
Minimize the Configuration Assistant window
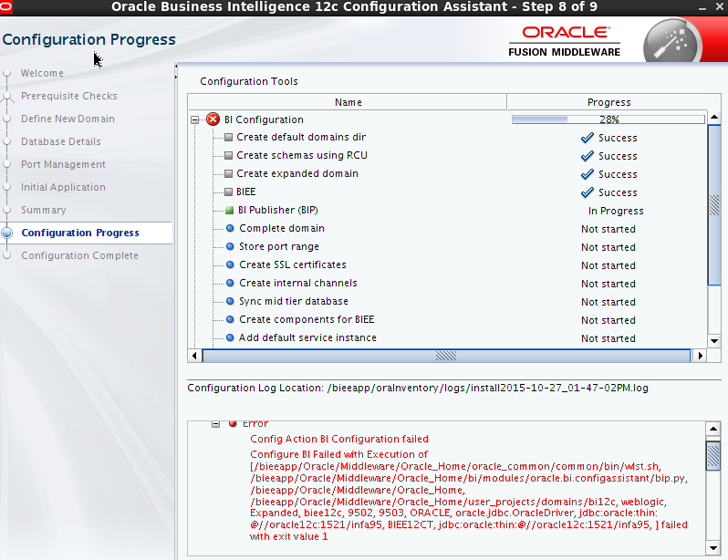(x=702, y=7)
